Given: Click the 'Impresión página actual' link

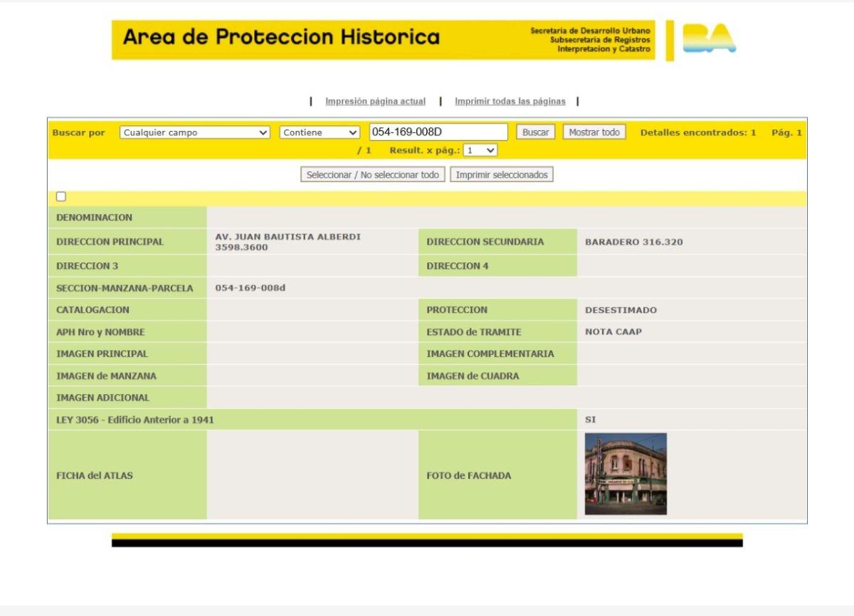Looking at the screenshot, I should tap(375, 101).
